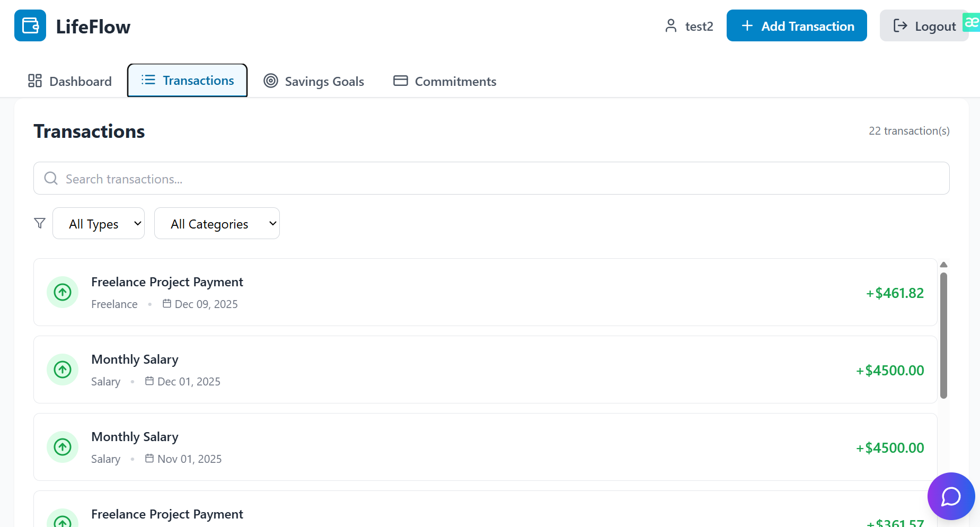
Task: Click calendar icon next to Dec 09, 2025
Action: (x=167, y=303)
